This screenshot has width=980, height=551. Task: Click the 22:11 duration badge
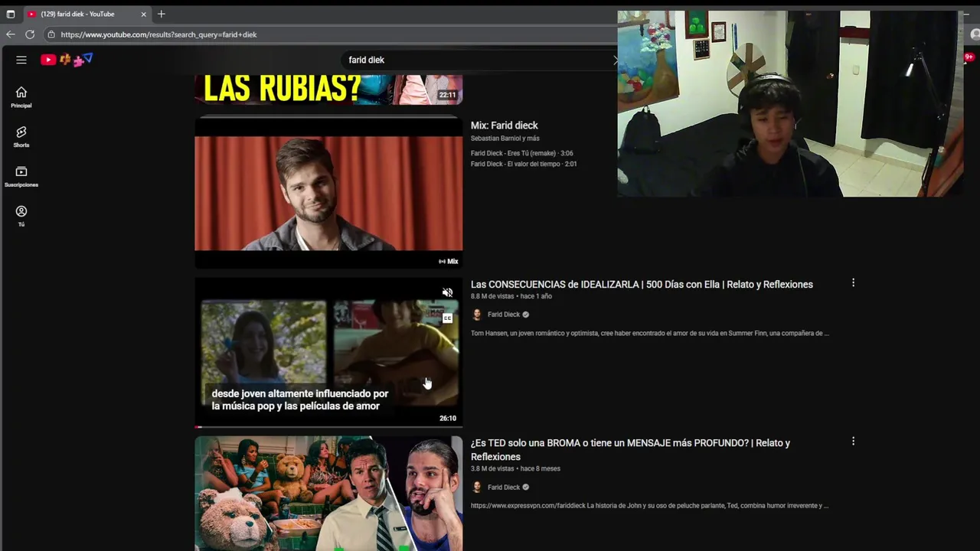pyautogui.click(x=447, y=96)
